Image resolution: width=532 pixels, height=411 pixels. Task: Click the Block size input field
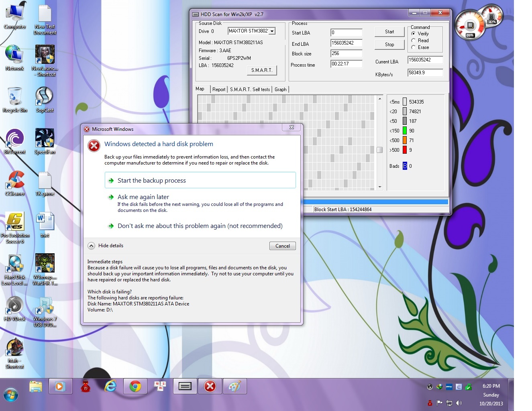coord(347,53)
